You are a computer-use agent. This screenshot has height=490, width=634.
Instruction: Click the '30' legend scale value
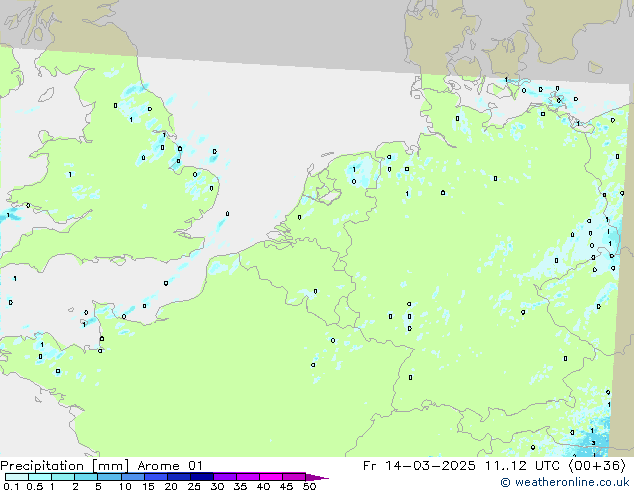tap(217, 486)
